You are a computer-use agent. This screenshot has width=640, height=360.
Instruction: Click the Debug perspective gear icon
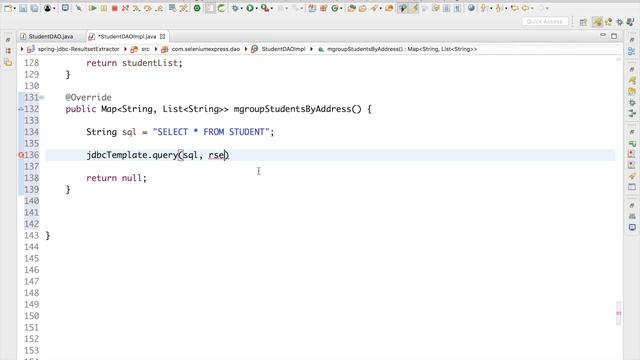coord(620,22)
